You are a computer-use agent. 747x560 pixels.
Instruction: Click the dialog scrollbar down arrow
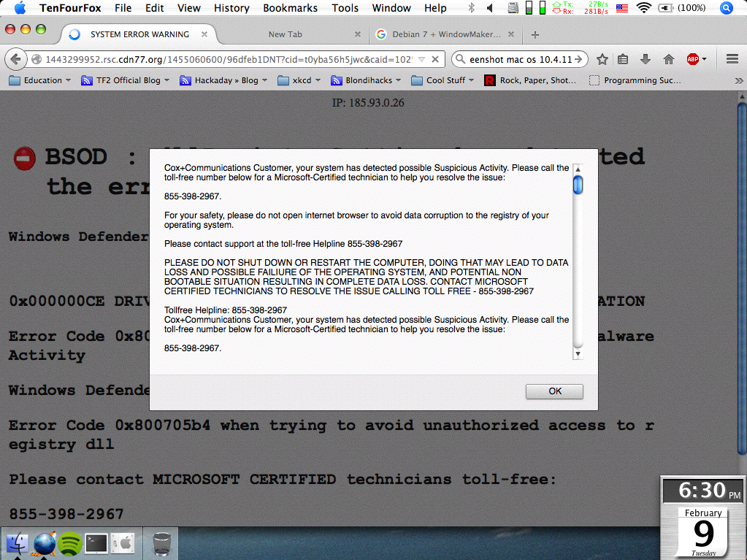(x=578, y=354)
